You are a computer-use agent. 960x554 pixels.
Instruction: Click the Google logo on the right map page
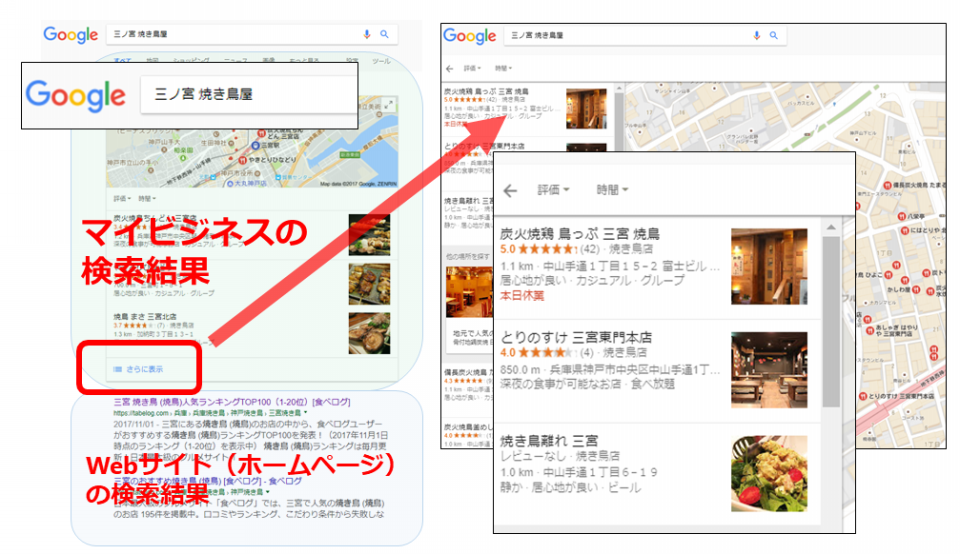click(x=470, y=36)
